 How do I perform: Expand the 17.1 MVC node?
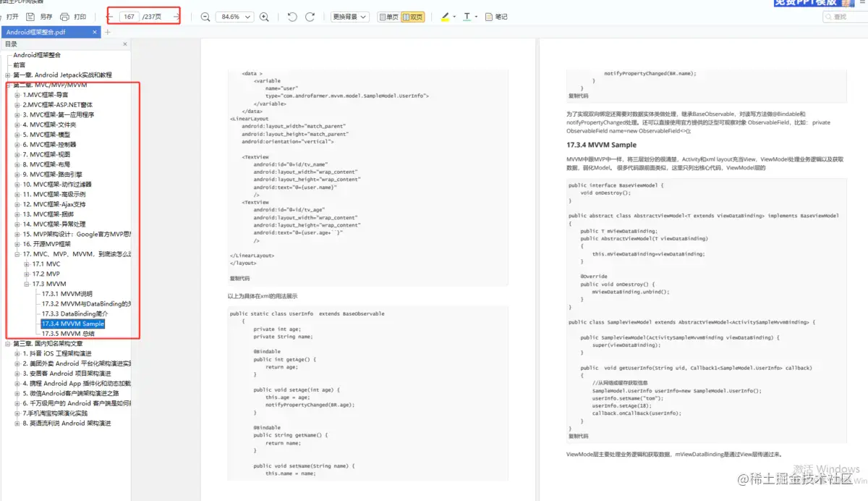point(27,264)
